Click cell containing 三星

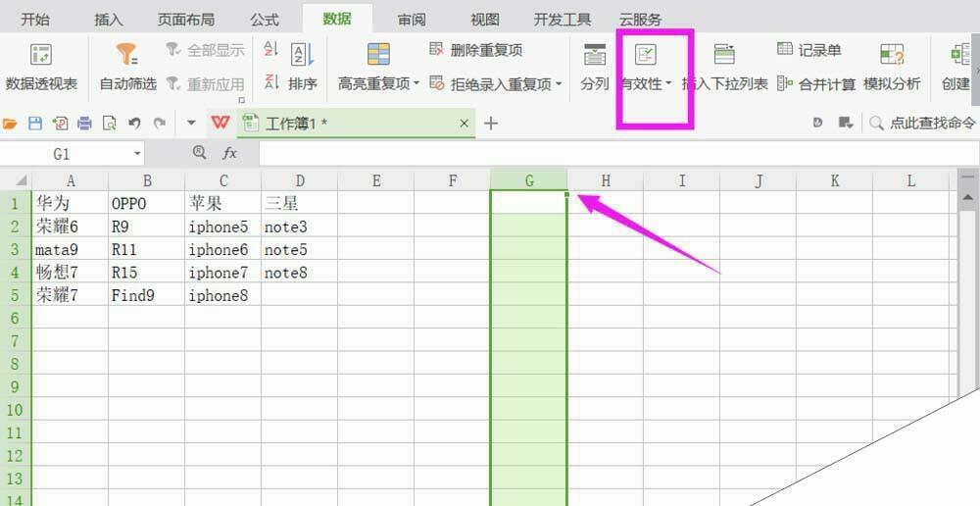coord(299,203)
